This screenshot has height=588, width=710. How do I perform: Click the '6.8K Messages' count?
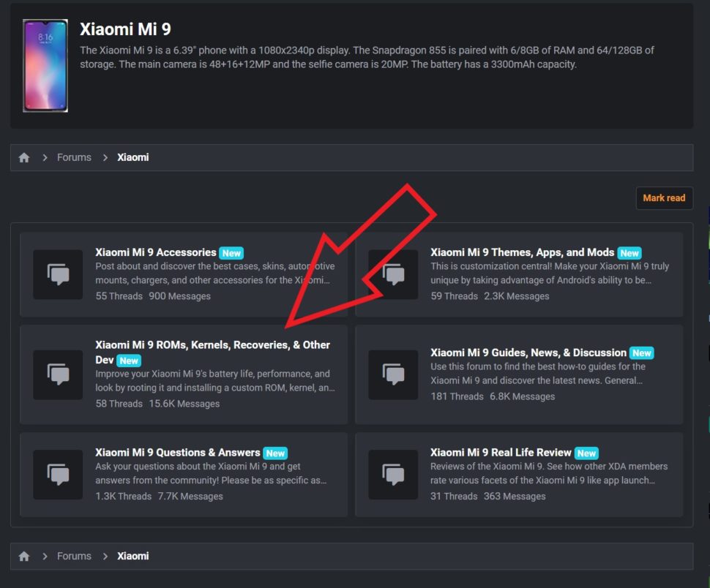[x=523, y=396]
